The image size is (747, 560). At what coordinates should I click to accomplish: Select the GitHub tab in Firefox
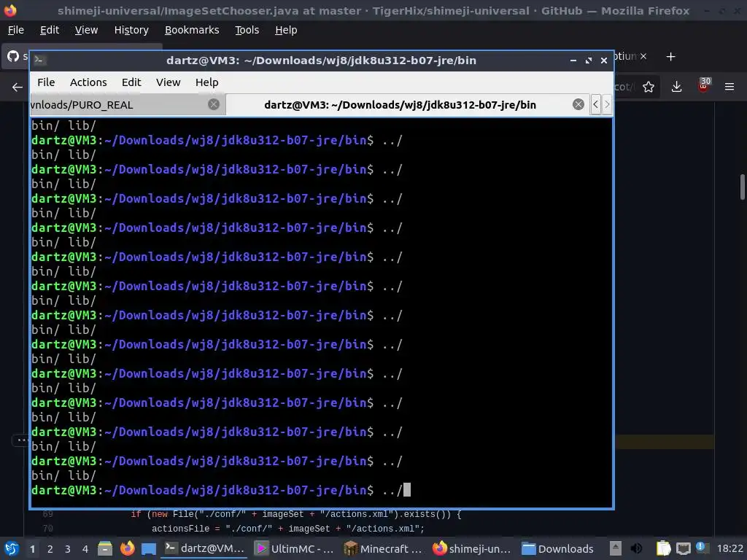coord(17,56)
